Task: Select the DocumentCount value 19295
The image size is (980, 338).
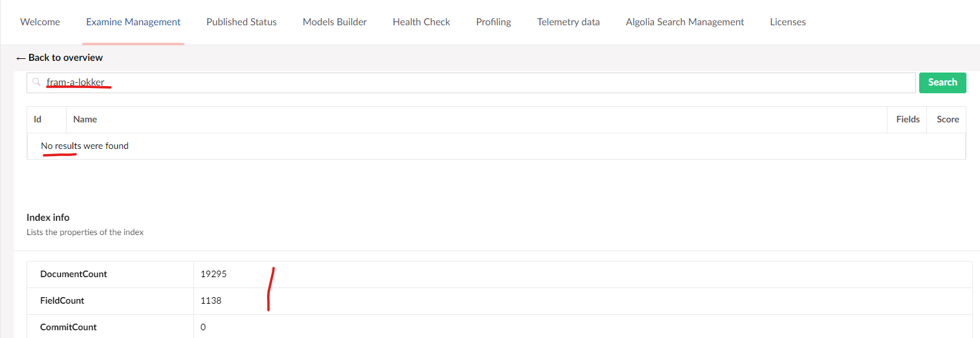Action: pyautogui.click(x=213, y=274)
